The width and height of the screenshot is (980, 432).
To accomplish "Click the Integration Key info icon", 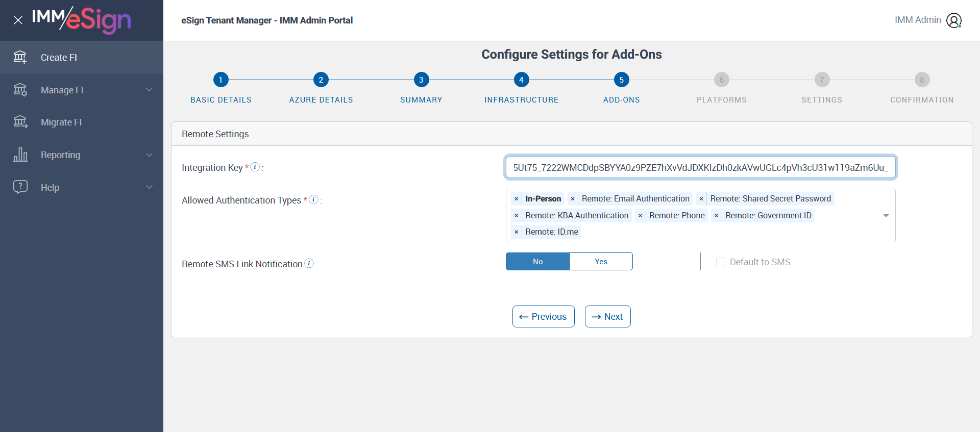I will [255, 167].
